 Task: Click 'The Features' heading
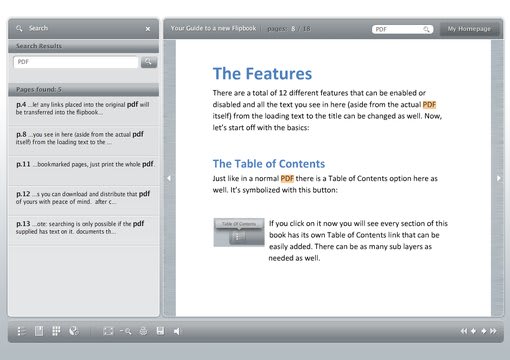262,74
